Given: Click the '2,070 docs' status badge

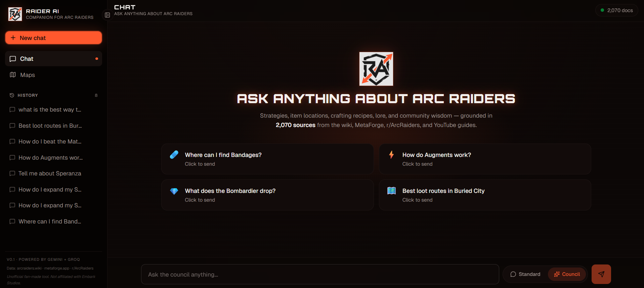Looking at the screenshot, I should [x=616, y=10].
